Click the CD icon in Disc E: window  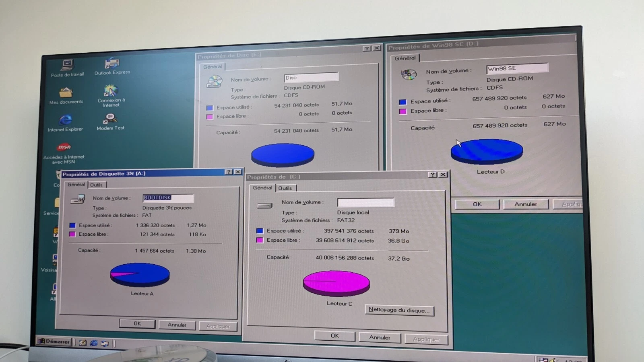click(215, 81)
